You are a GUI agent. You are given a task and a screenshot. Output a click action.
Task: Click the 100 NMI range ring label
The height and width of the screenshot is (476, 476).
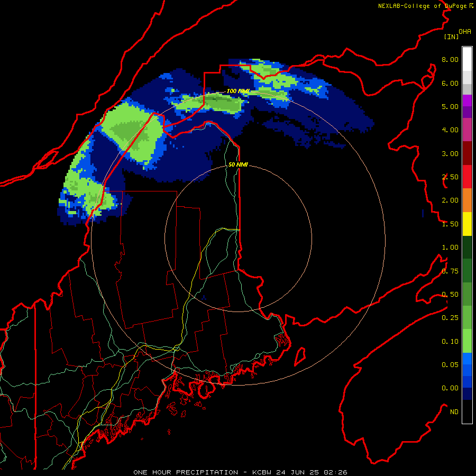coord(239,91)
